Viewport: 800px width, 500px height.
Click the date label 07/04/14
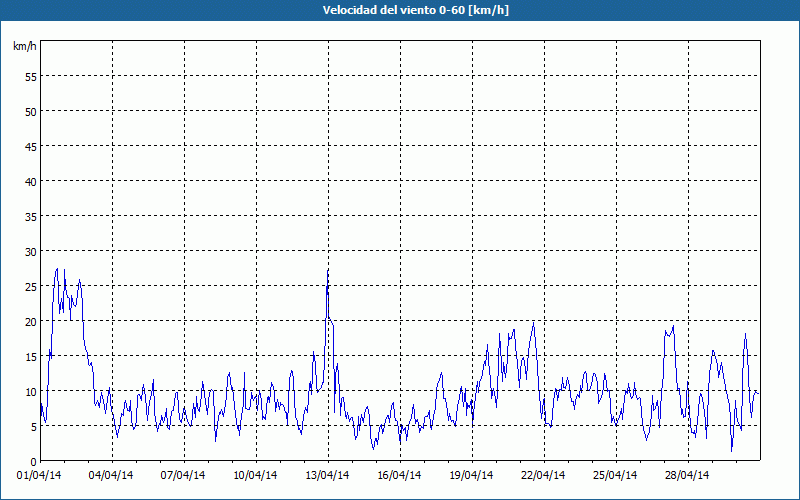click(183, 475)
